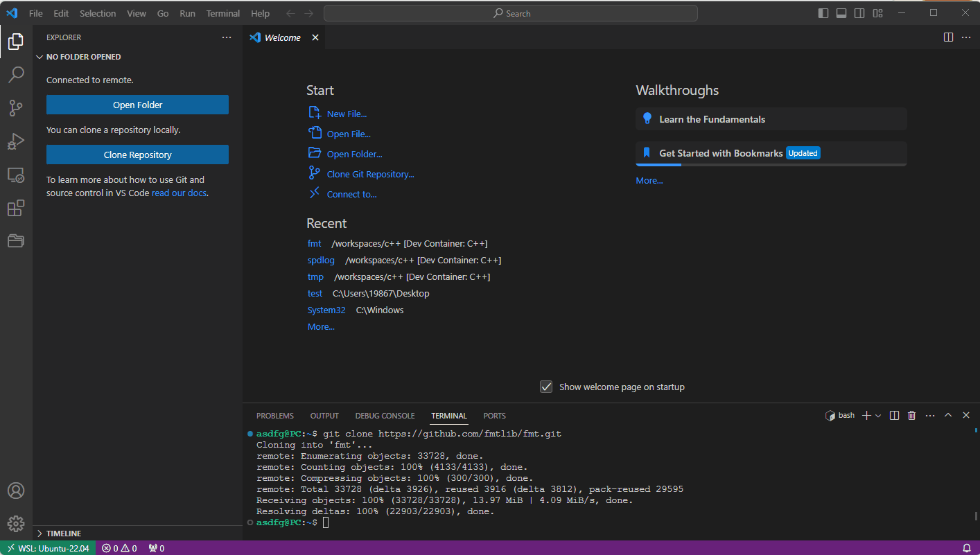
Task: Open the Remote Explorer icon
Action: tap(16, 175)
